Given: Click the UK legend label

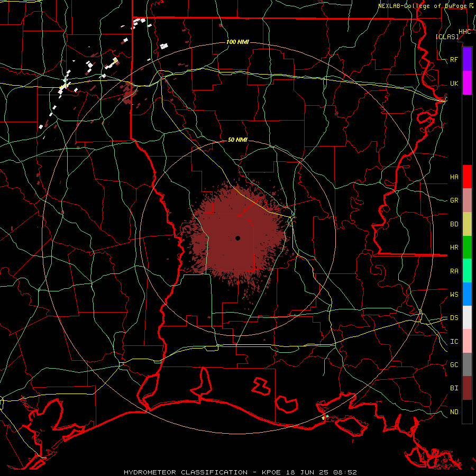Looking at the screenshot, I should [454, 83].
